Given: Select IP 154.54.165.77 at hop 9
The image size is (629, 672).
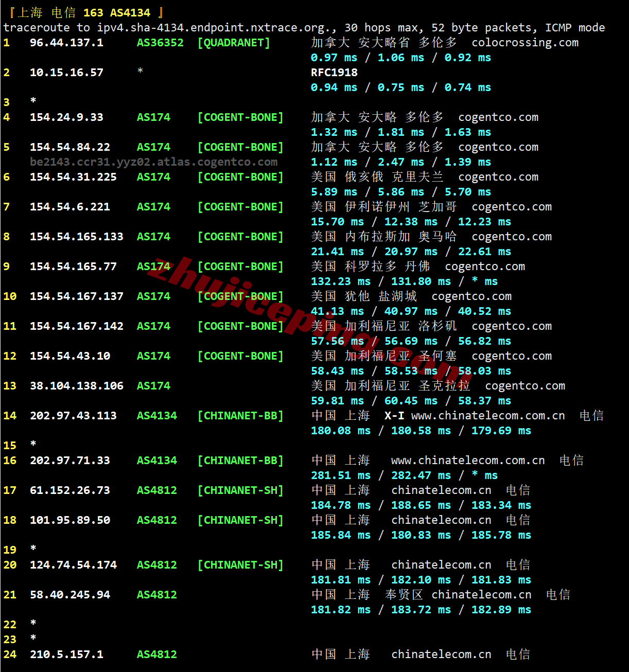Looking at the screenshot, I should tap(73, 267).
